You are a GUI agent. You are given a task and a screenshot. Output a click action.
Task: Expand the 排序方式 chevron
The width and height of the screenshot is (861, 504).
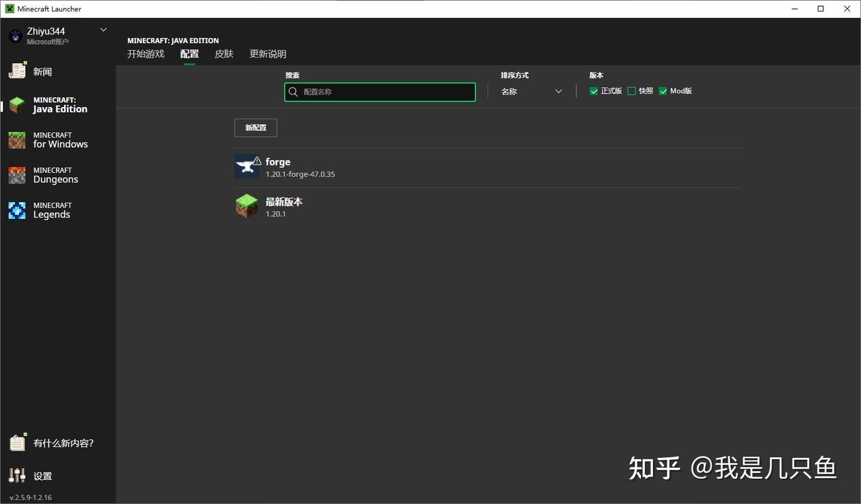558,91
